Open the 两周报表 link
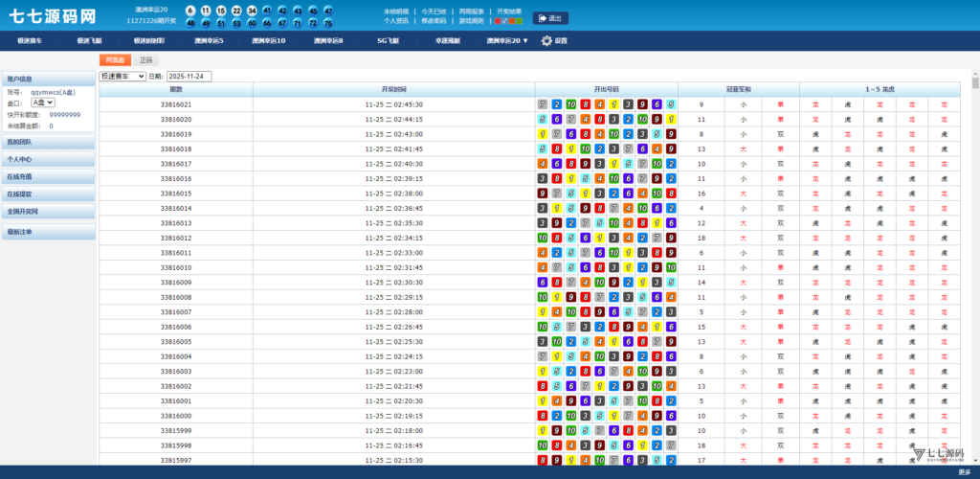 (471, 11)
